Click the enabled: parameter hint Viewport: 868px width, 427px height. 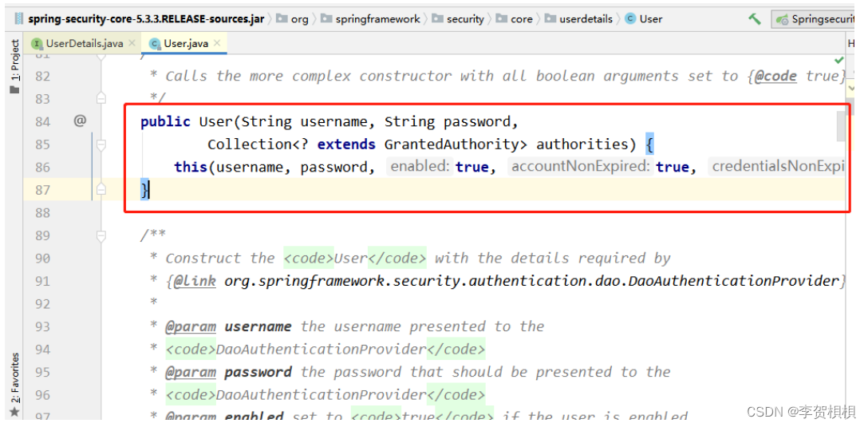click(420, 167)
